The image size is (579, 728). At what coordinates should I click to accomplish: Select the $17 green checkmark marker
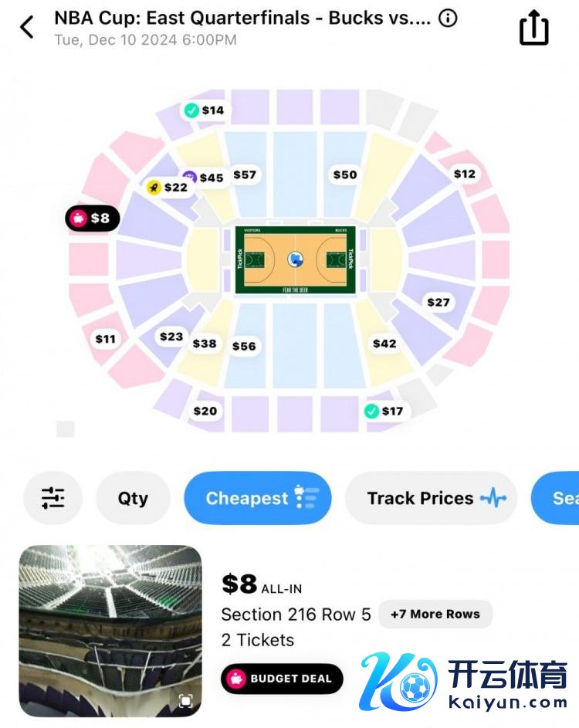pyautogui.click(x=384, y=411)
